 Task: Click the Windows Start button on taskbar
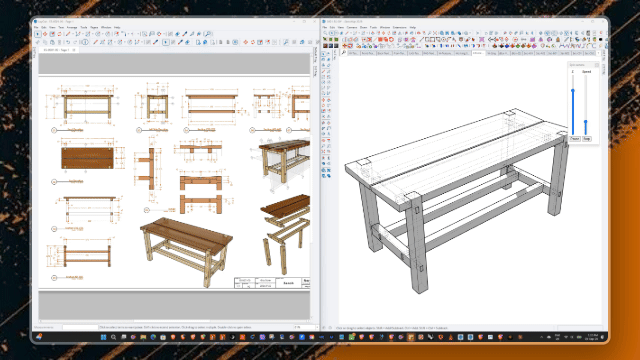click(x=103, y=337)
